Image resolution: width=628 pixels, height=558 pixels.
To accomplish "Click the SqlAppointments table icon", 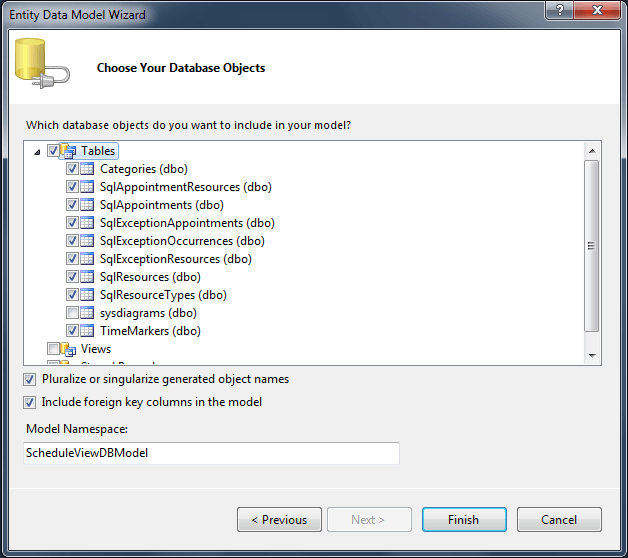I will tap(87, 205).
